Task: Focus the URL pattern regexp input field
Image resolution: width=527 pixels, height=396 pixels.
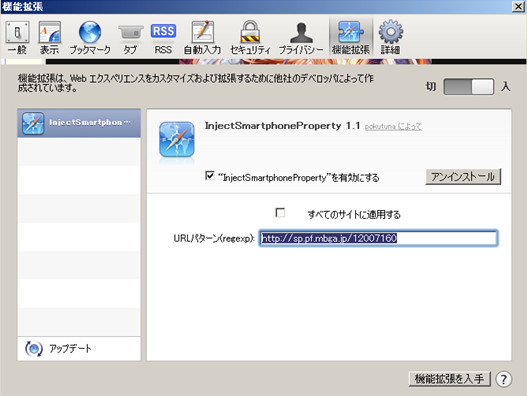Action: pos(378,238)
